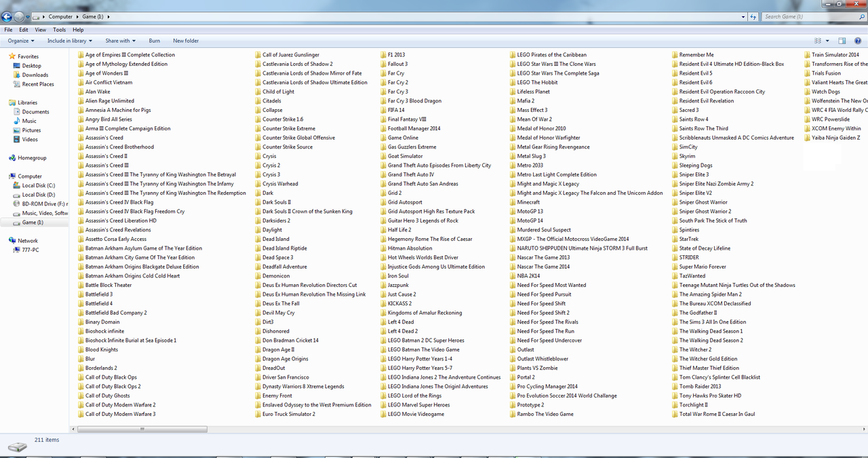The width and height of the screenshot is (868, 458).
Task: Click the Change your view icon
Action: [x=817, y=41]
